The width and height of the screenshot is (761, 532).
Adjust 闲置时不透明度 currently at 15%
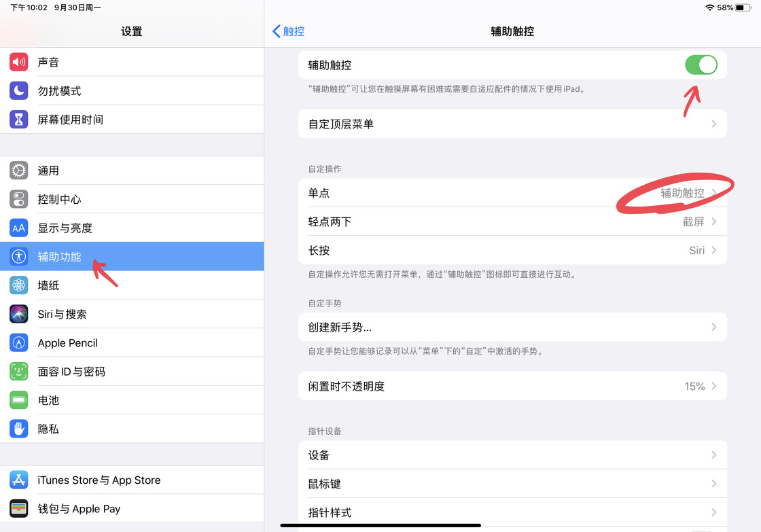tap(512, 386)
